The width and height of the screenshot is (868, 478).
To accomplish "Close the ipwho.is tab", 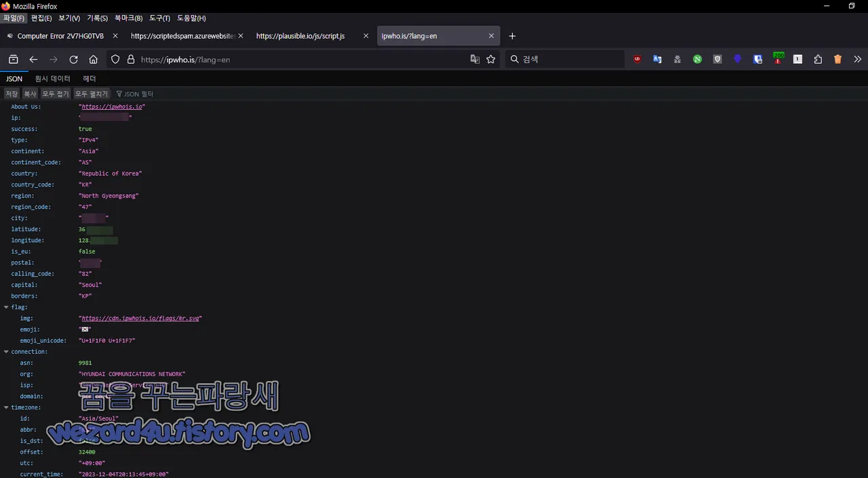I will coord(491,36).
